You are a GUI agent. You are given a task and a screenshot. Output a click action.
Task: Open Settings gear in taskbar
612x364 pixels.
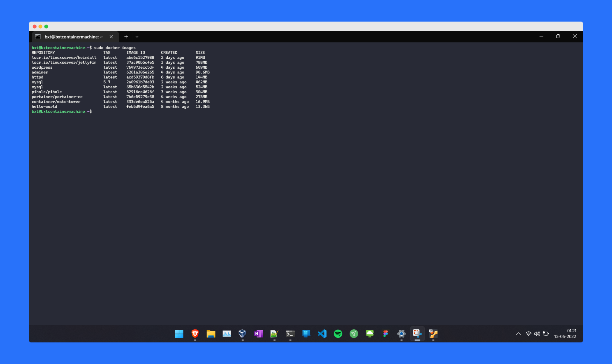[401, 334]
